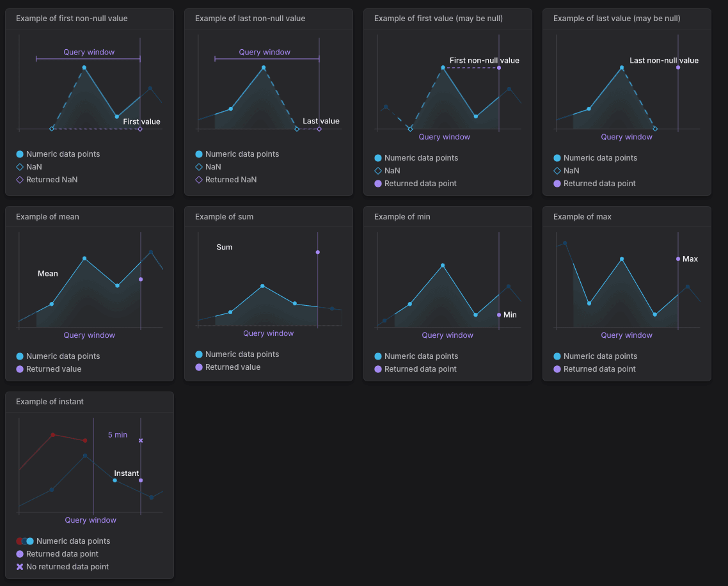Click the purple X no returned data point icon
Viewport: 728px width, 586px height.
coord(19,567)
